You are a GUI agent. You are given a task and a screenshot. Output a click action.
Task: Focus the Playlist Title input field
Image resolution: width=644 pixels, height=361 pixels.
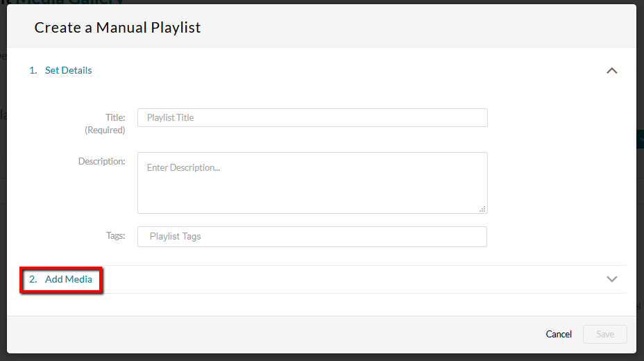tap(312, 118)
